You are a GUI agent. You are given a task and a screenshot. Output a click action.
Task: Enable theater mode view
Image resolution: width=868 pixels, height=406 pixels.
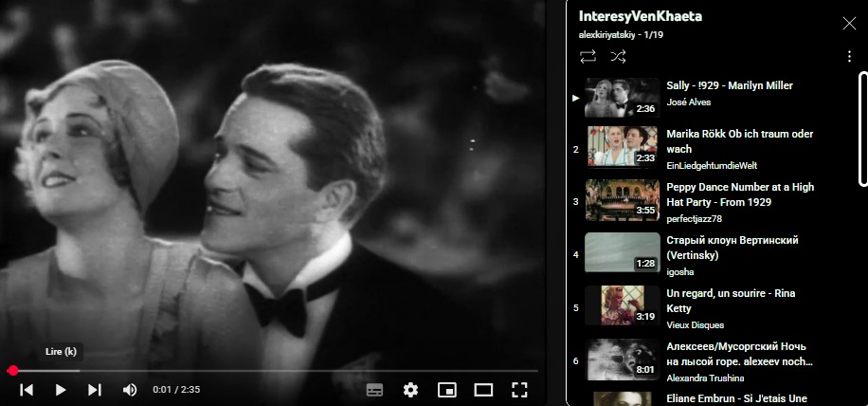pyautogui.click(x=483, y=390)
